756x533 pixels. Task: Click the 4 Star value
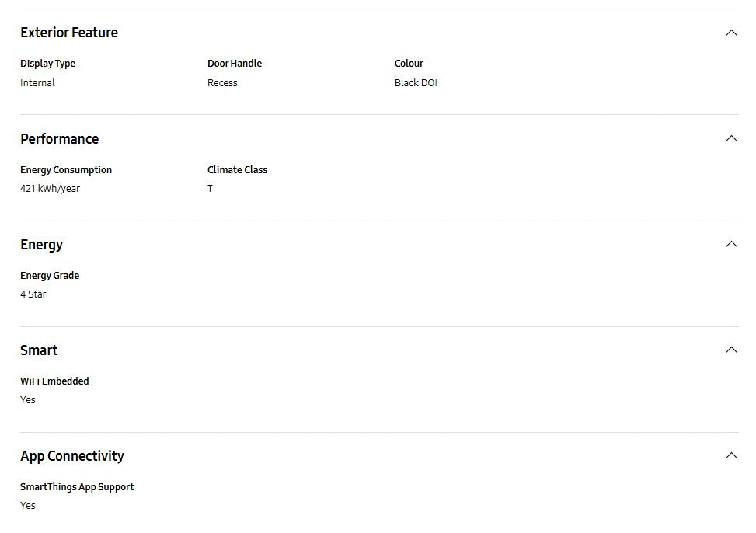[x=33, y=294]
